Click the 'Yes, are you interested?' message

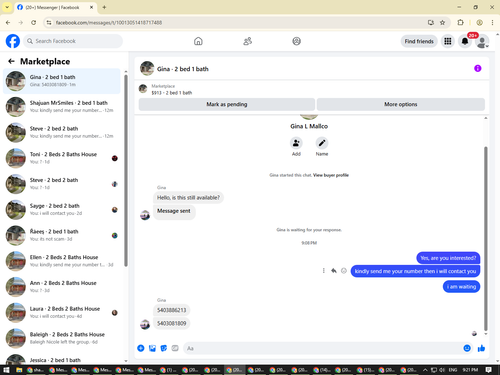tap(448, 258)
